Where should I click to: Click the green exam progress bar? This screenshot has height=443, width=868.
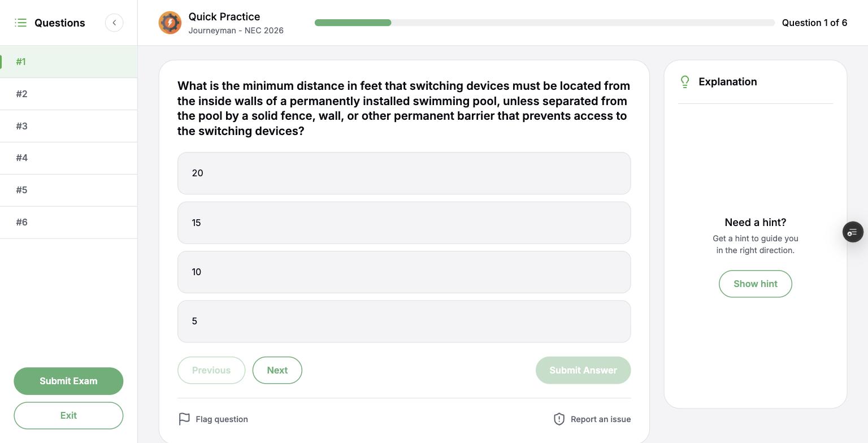point(353,23)
